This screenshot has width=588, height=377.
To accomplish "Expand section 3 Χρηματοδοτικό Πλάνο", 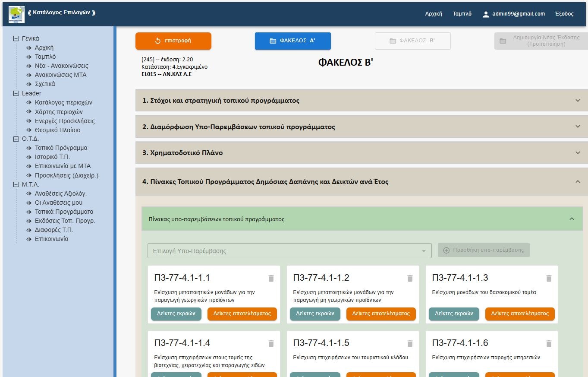I will point(578,153).
